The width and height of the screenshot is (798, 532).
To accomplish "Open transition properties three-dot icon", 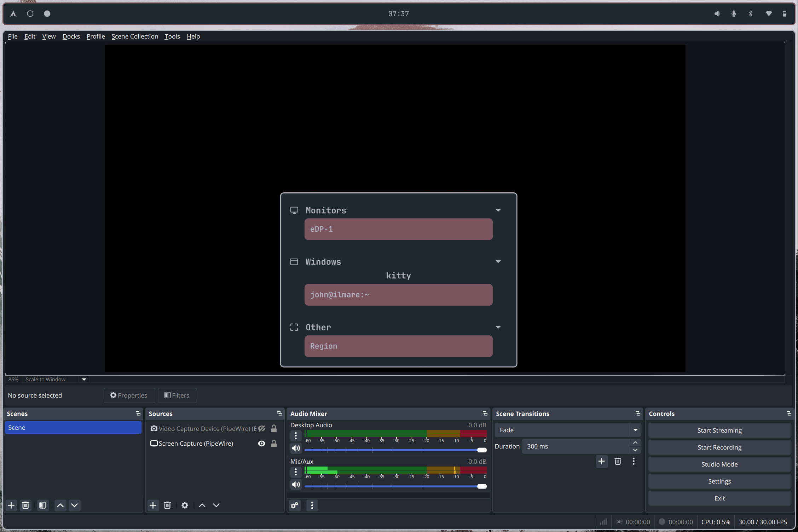I will pyautogui.click(x=634, y=461).
